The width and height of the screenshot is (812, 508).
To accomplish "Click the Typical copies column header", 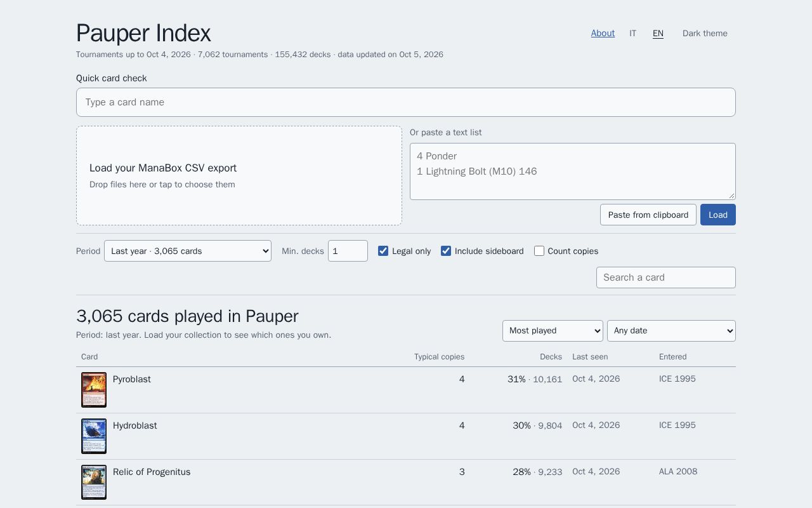I will click(439, 357).
